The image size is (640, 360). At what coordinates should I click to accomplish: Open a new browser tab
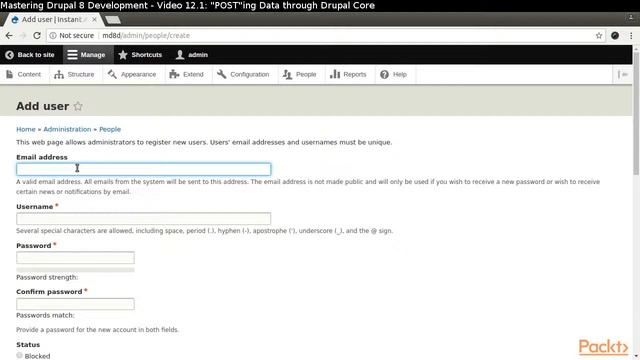[x=113, y=20]
